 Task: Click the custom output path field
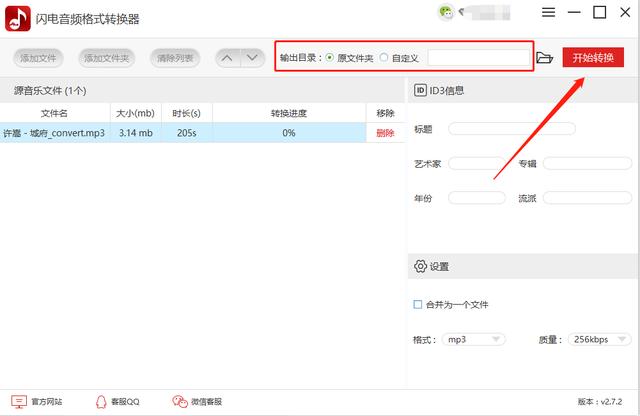point(479,58)
